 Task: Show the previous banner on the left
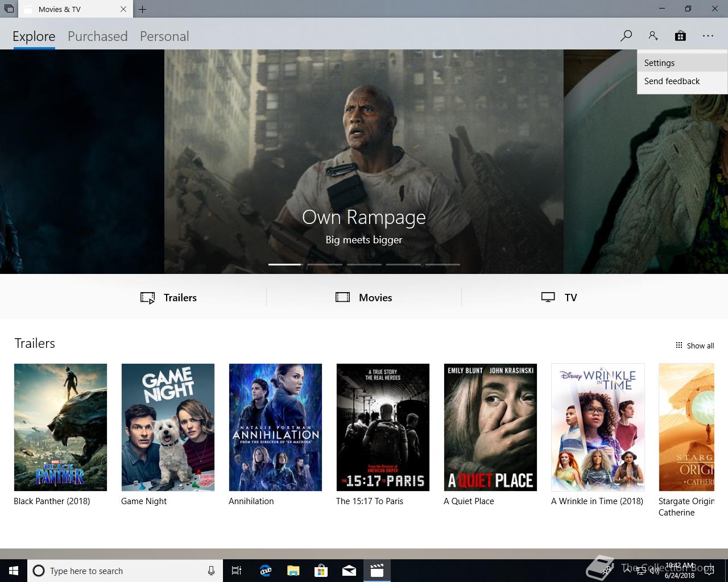click(82, 161)
